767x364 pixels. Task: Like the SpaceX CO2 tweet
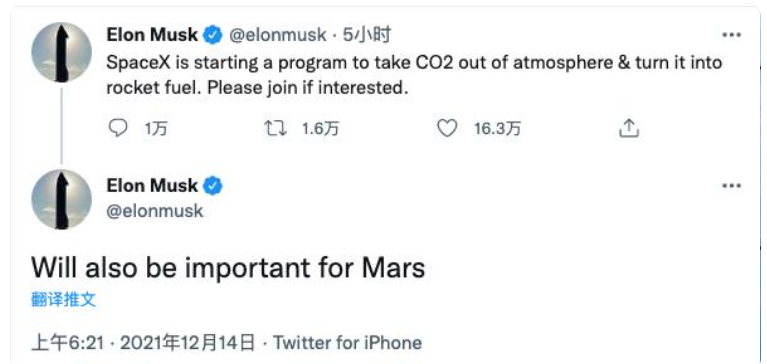click(447, 129)
